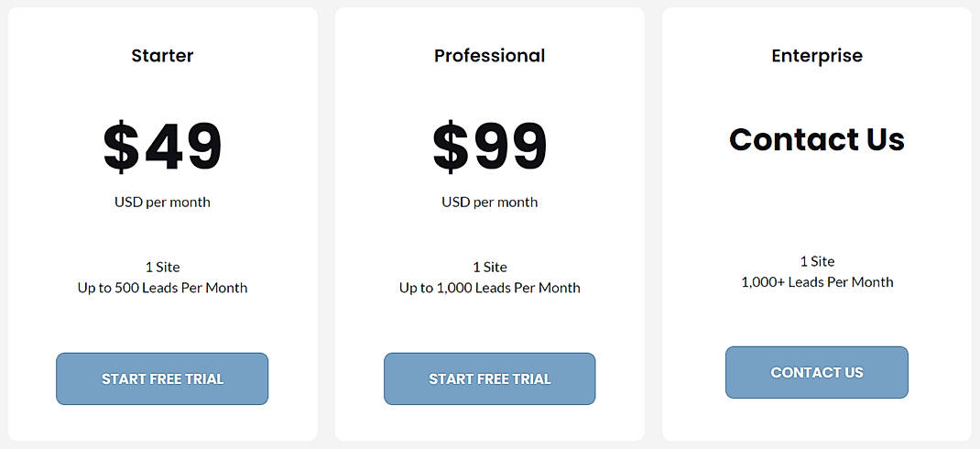This screenshot has width=980, height=449.
Task: Select the $49 price text
Action: point(162,146)
